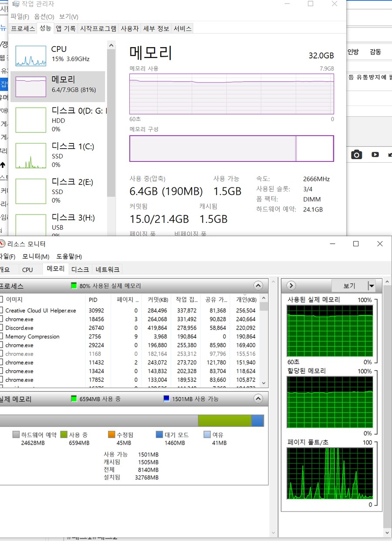
Task: Collapse the 프로세스 section with chevron
Action: pyautogui.click(x=258, y=286)
